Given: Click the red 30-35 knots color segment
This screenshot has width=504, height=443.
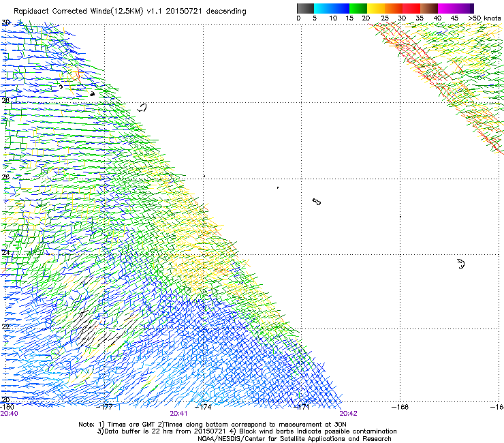Looking at the screenshot, I should tap(411, 8).
